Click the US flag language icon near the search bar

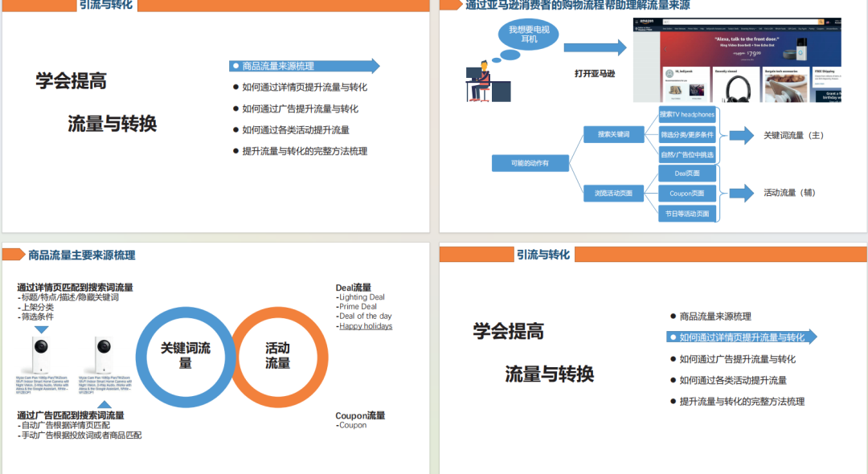(828, 22)
